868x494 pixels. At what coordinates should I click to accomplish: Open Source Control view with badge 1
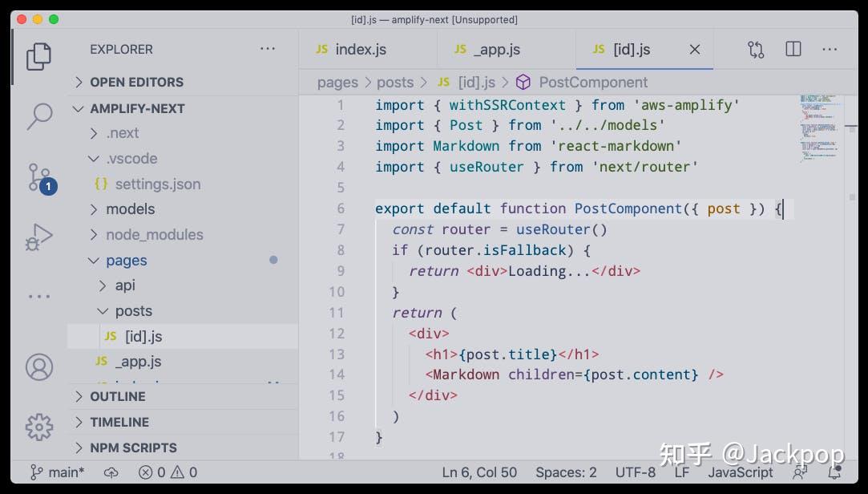tap(41, 178)
